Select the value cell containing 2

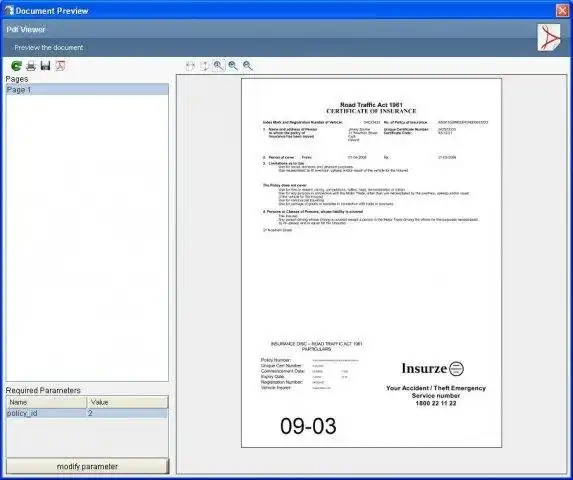[128, 413]
